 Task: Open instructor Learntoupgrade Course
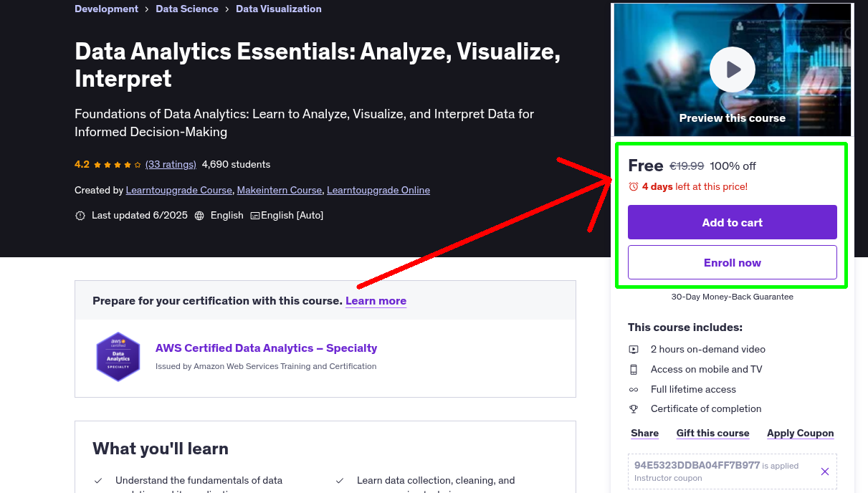pos(179,191)
